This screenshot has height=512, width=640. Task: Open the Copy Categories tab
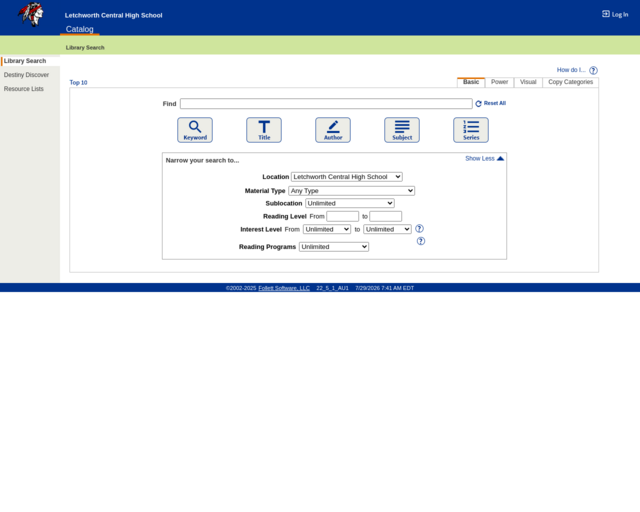571,82
